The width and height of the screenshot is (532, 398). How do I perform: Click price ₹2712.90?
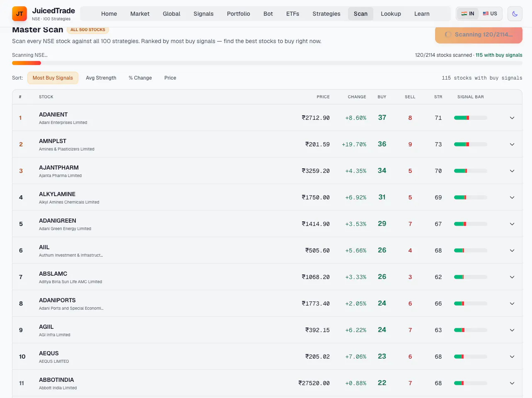click(x=316, y=118)
